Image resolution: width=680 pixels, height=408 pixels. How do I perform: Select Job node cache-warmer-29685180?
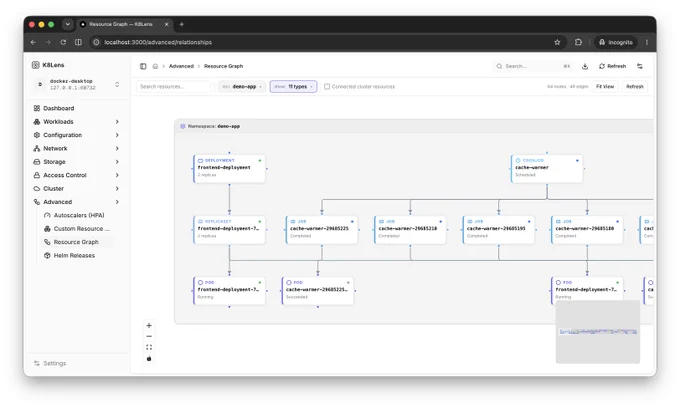587,230
